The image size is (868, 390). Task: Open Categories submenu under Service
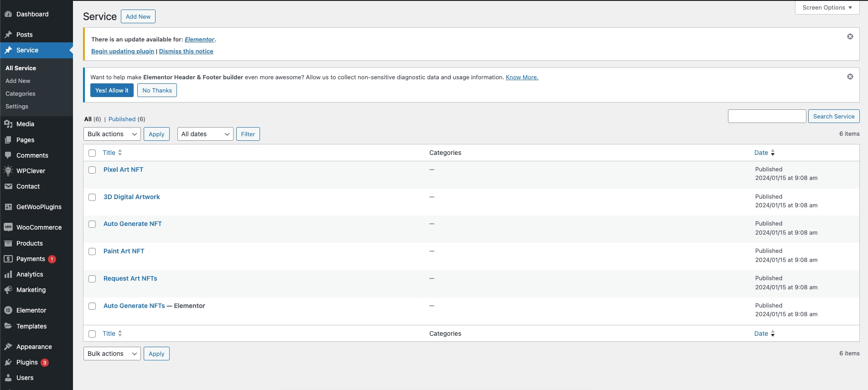click(21, 93)
